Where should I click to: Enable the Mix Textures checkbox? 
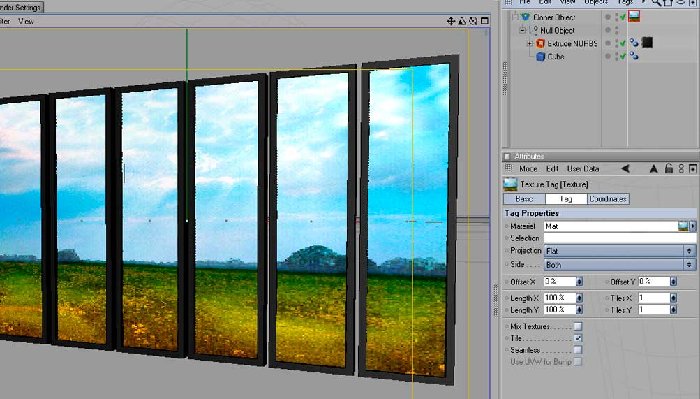click(578, 326)
